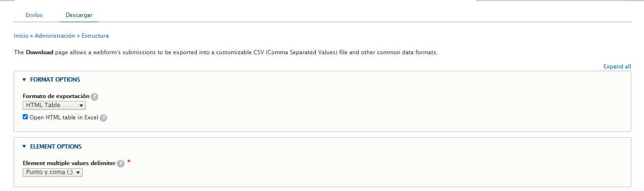Open Administración breadcrumb link
The image size is (644, 191).
[x=55, y=35]
